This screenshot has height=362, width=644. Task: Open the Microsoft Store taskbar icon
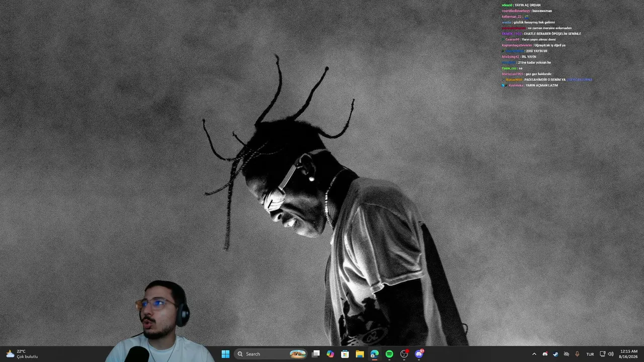pyautogui.click(x=345, y=354)
